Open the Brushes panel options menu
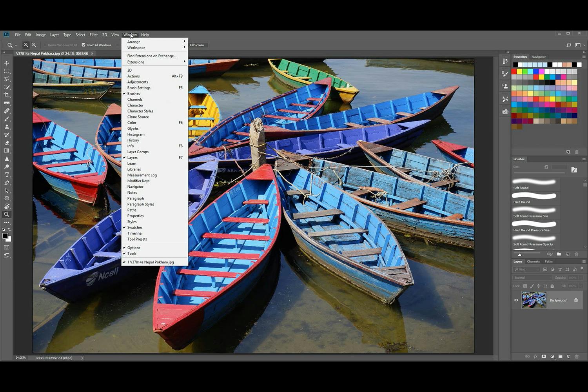588x392 pixels. [x=584, y=159]
